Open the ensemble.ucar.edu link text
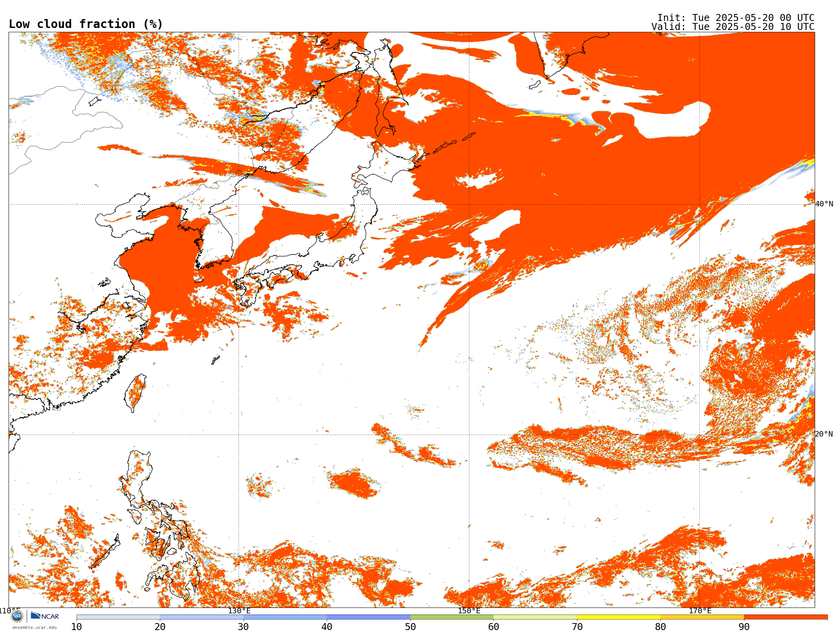The image size is (840, 632). [34, 627]
